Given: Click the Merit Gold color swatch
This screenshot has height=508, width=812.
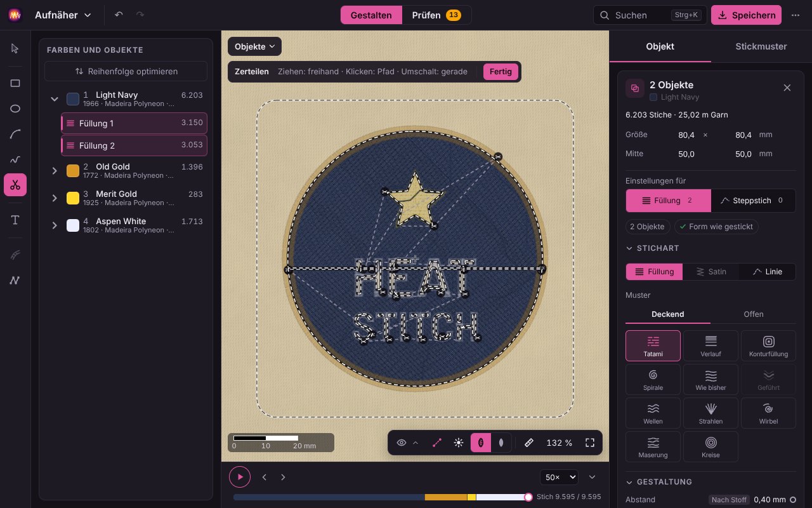Looking at the screenshot, I should click(x=73, y=198).
